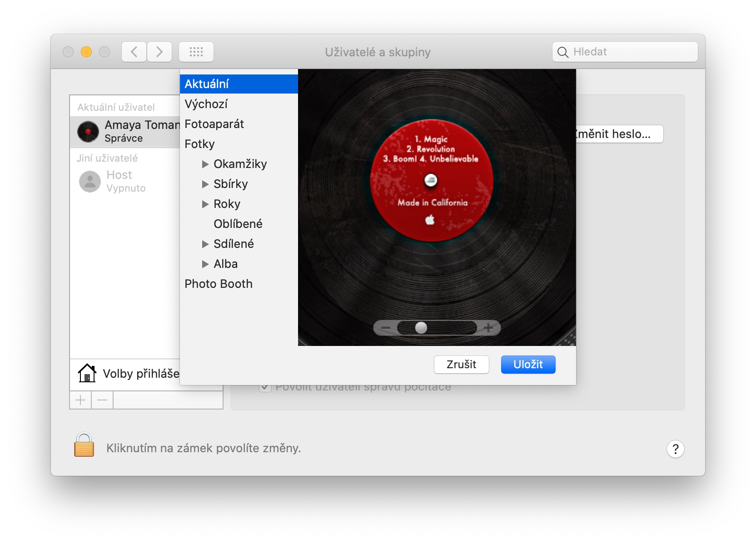Viewport: 756px width, 543px height.
Task: Select the Host user row
Action: point(125,182)
